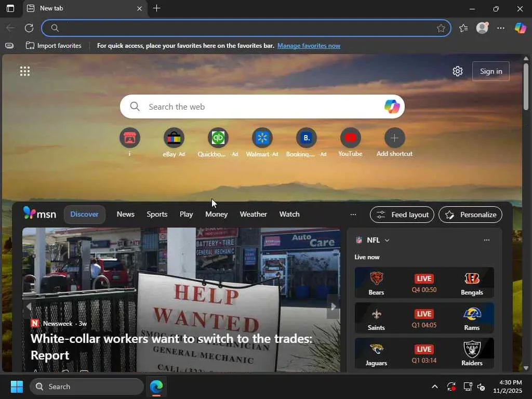
Task: Open the app launcher grid icon
Action: (x=25, y=71)
